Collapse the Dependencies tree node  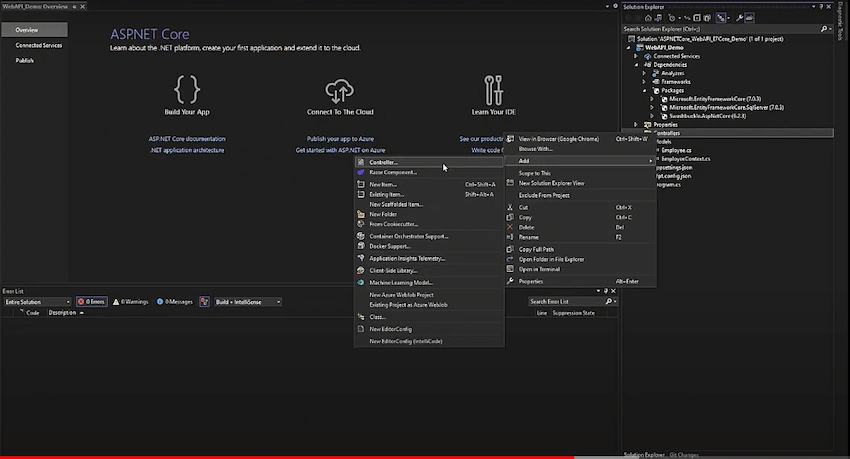tap(636, 64)
